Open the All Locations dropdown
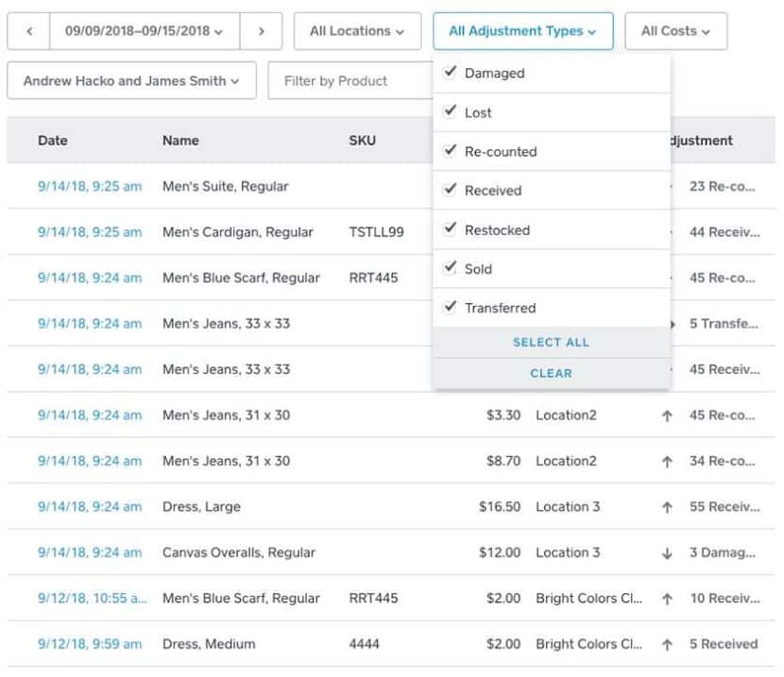Image resolution: width=784 pixels, height=677 pixels. 358,30
